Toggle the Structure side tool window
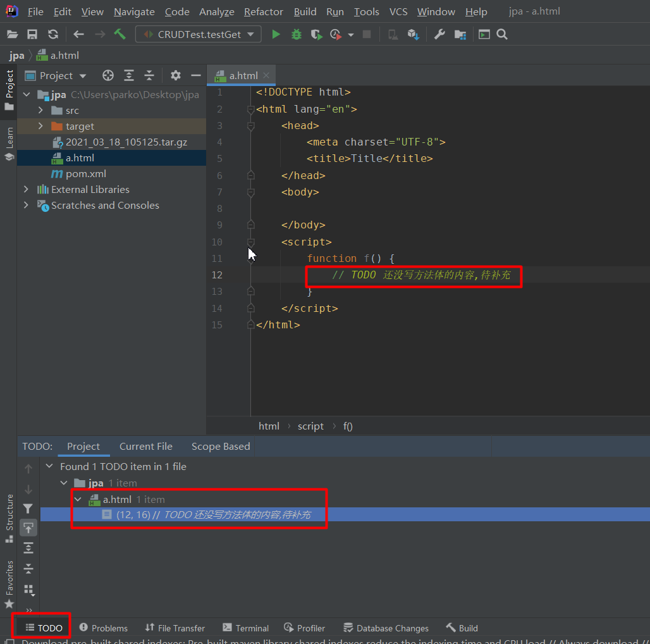This screenshot has width=650, height=644. 9,518
